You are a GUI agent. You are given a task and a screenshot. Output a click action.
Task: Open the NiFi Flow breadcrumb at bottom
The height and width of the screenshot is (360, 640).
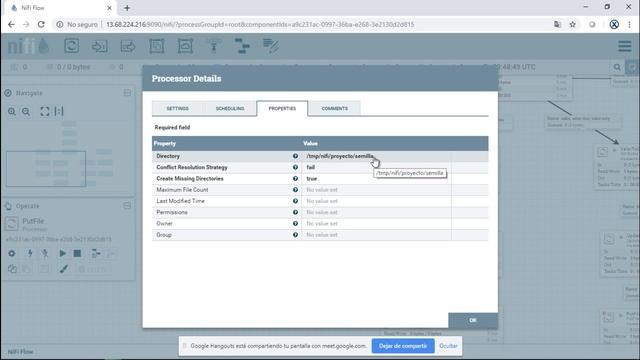pos(20,351)
